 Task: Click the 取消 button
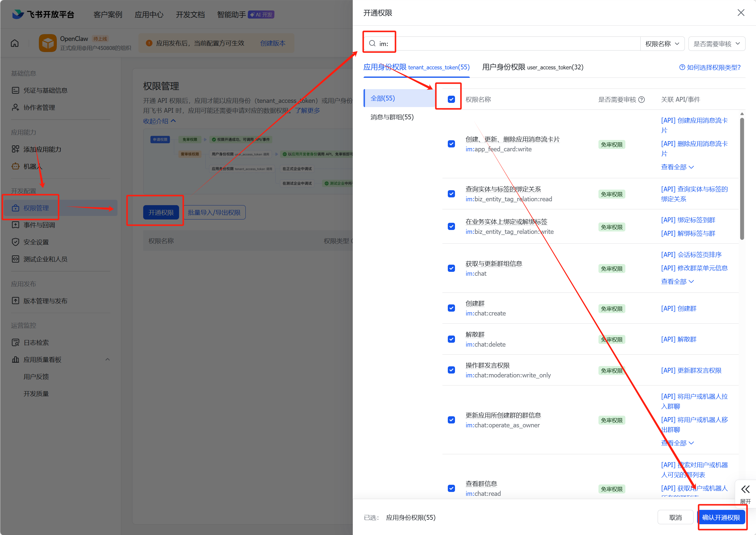click(x=675, y=517)
